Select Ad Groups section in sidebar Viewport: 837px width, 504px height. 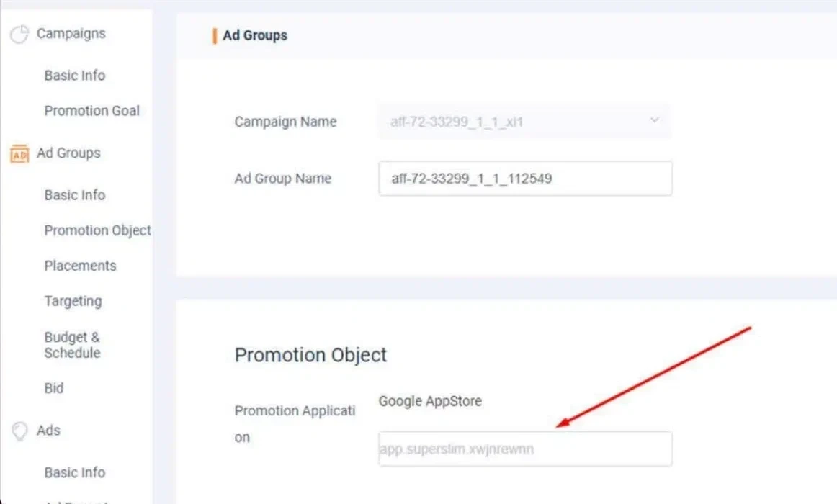click(68, 153)
